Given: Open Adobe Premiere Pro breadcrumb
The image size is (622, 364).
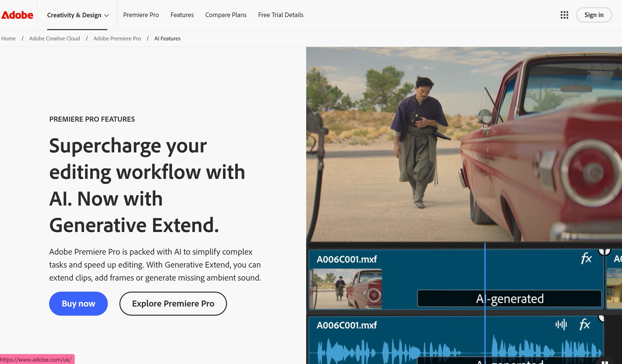Looking at the screenshot, I should [x=117, y=38].
